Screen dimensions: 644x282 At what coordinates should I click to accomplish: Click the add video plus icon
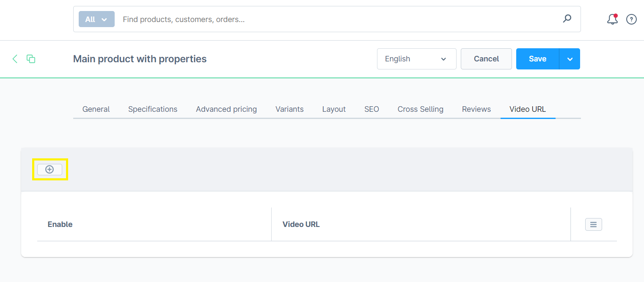[x=50, y=169]
